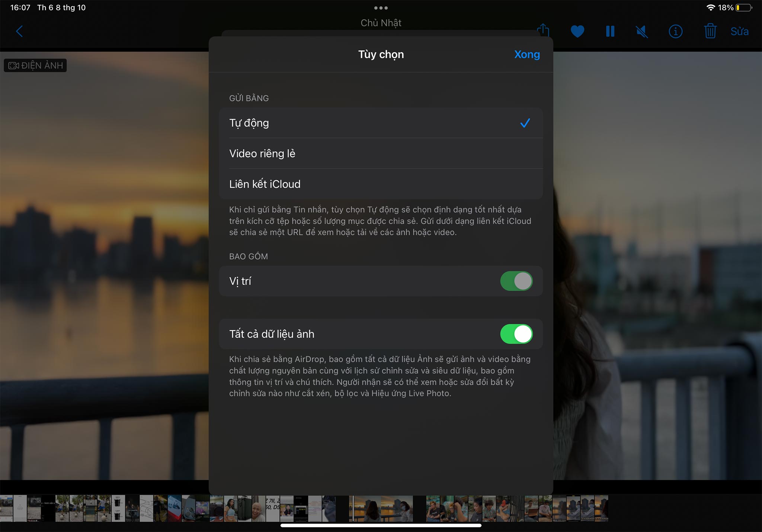Toggle the Vị trí switch

click(516, 281)
